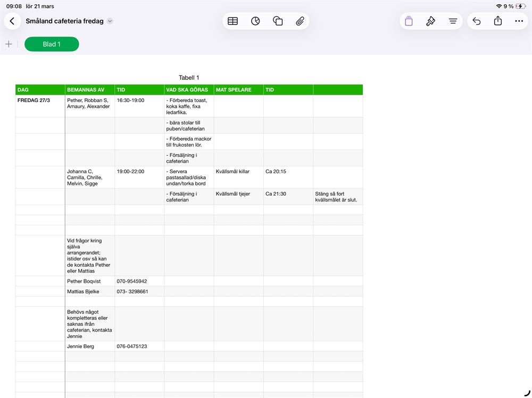Open the share sheet
Image resolution: width=532 pixels, height=398 pixels.
[498, 21]
